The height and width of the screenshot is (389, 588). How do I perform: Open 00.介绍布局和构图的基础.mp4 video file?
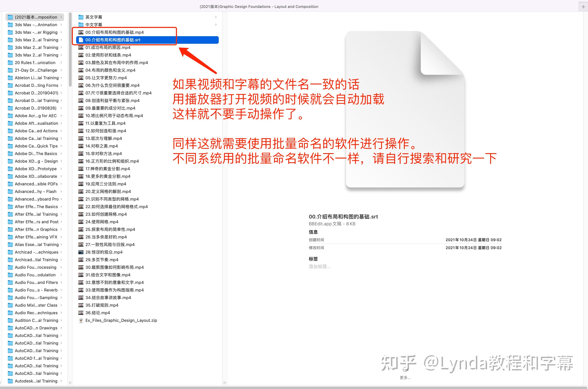pos(114,32)
